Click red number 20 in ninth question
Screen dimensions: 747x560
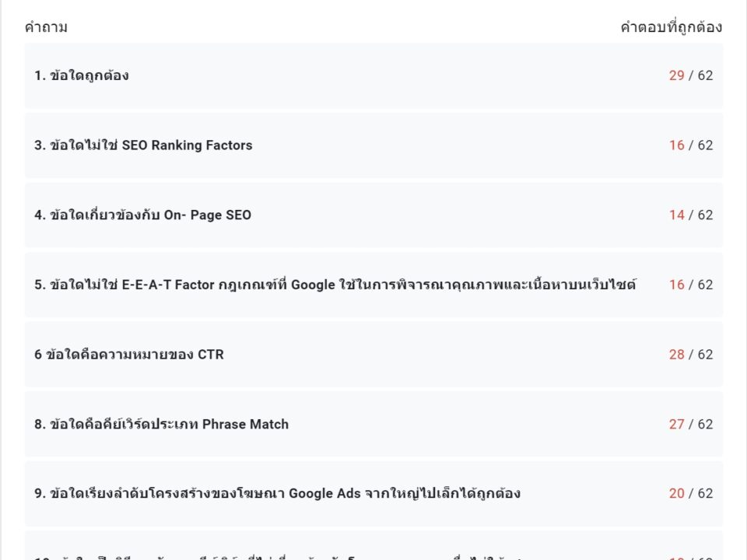pos(676,493)
